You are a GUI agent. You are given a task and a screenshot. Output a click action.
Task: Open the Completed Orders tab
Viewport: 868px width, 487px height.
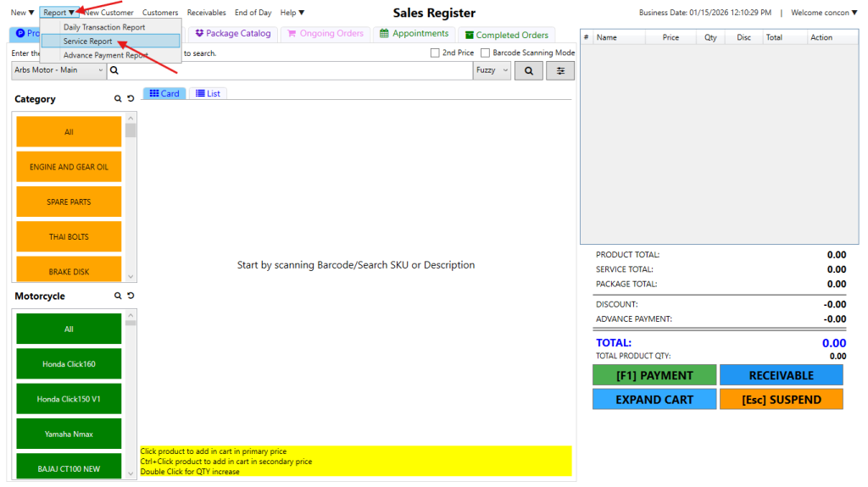click(x=505, y=35)
